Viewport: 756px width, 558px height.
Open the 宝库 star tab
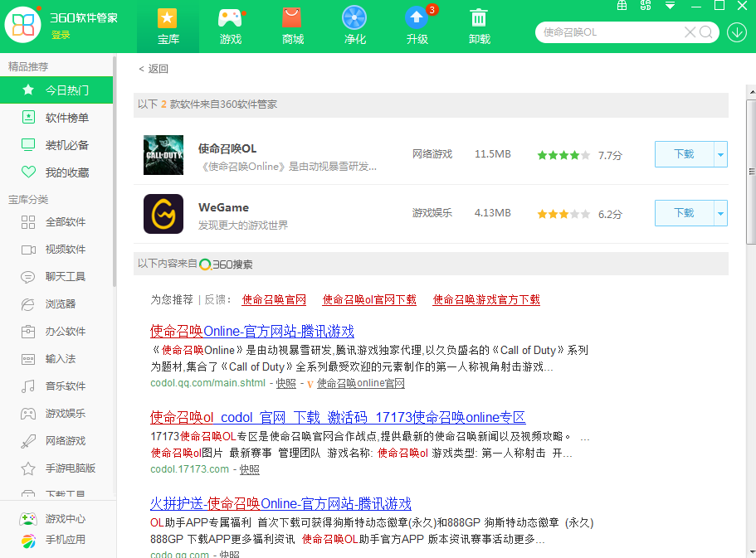pos(168,27)
